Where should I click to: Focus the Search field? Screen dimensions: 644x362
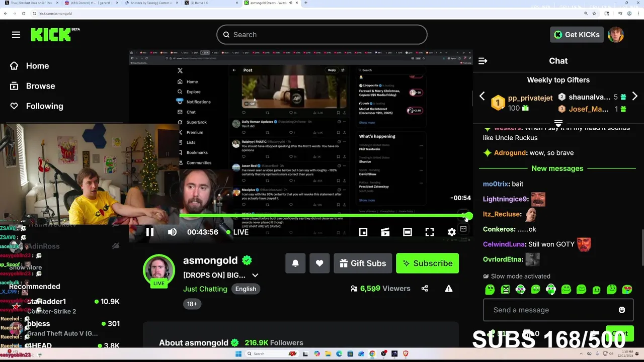coord(322,35)
